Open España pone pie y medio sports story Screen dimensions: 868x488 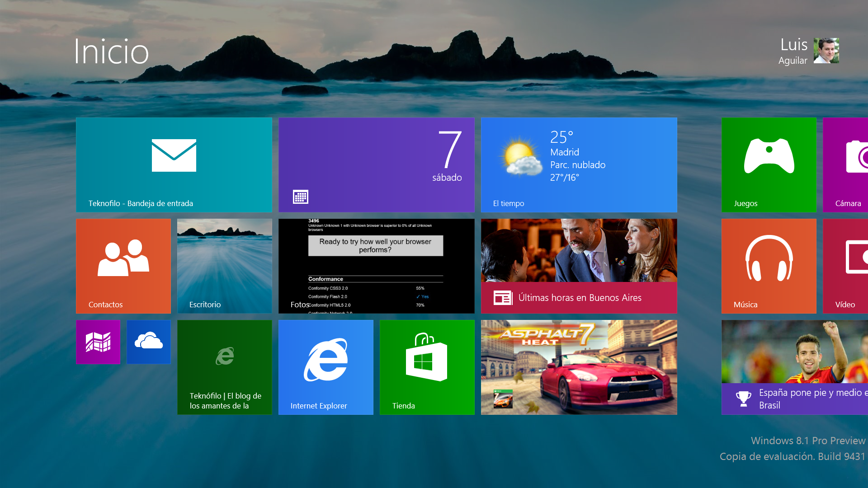click(x=795, y=367)
